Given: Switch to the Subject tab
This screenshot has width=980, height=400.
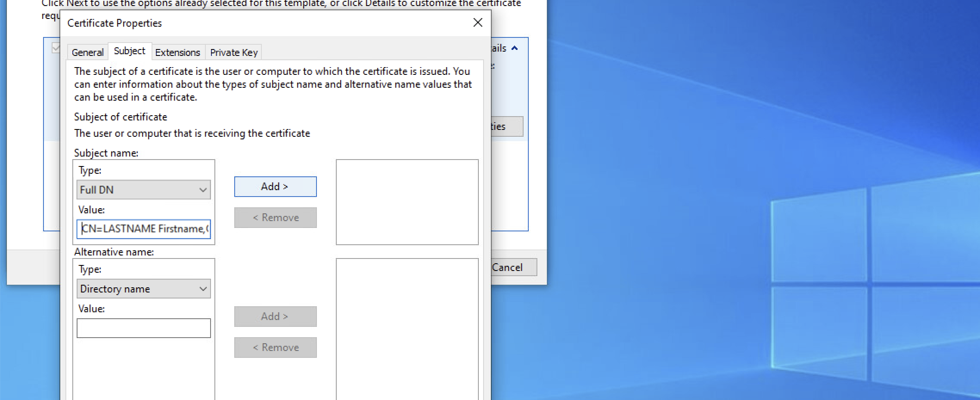Looking at the screenshot, I should (129, 51).
